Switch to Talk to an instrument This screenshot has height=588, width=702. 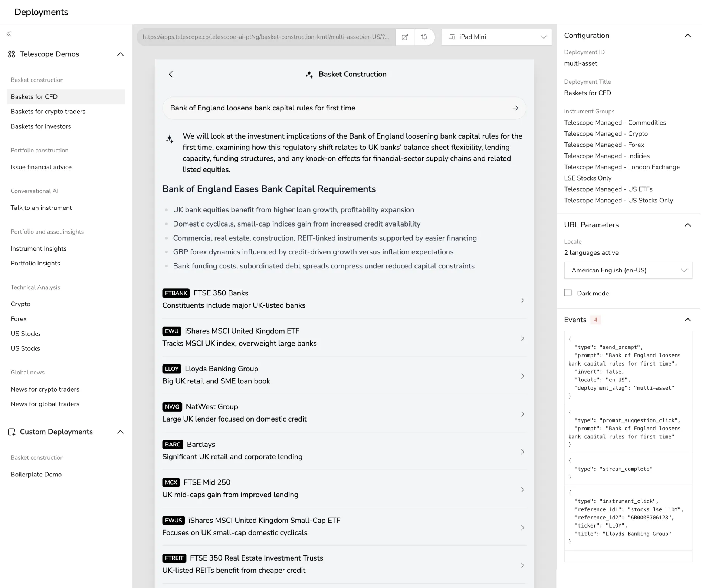tap(41, 208)
